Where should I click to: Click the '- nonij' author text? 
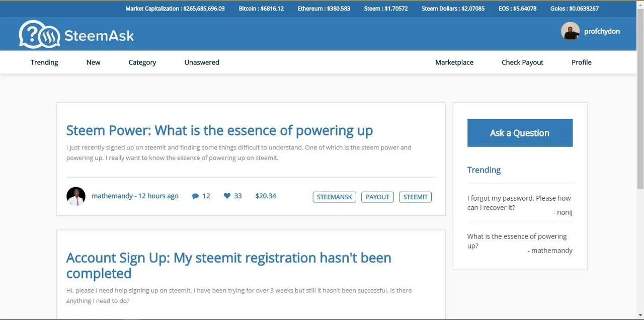point(563,212)
